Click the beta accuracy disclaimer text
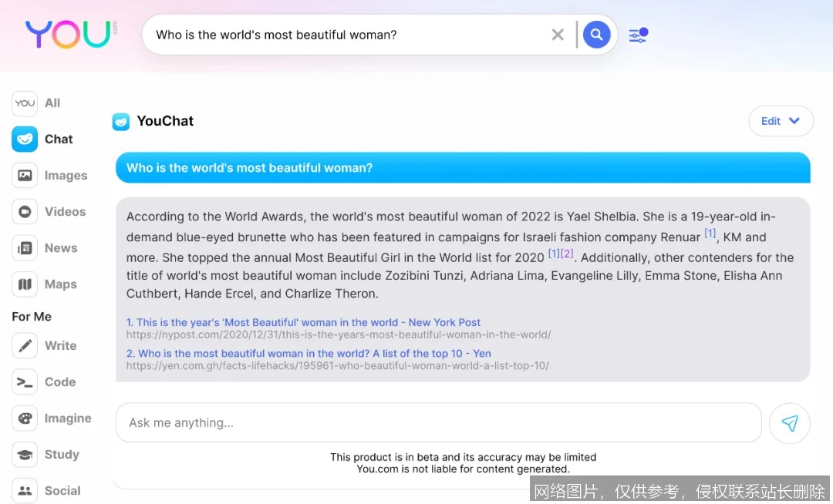Screen dimensions: 833x504 (464, 463)
